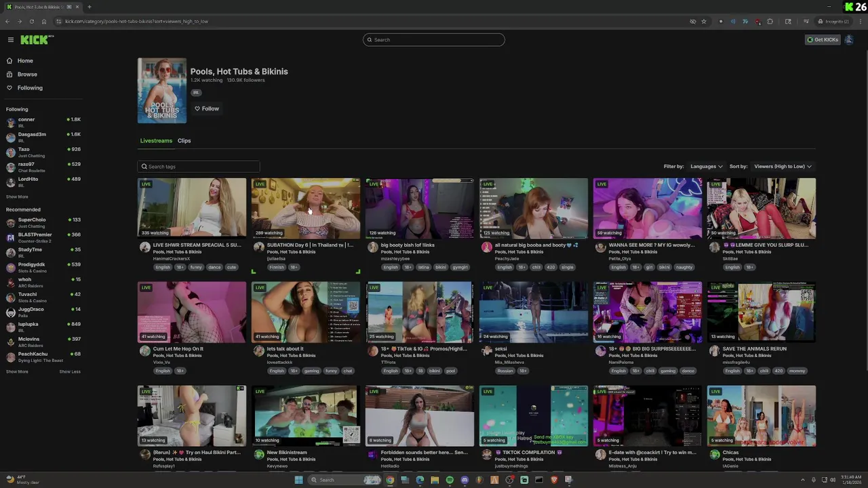Open Dasgasd3m channel in Following list
The image size is (868, 488).
pyautogui.click(x=43, y=137)
